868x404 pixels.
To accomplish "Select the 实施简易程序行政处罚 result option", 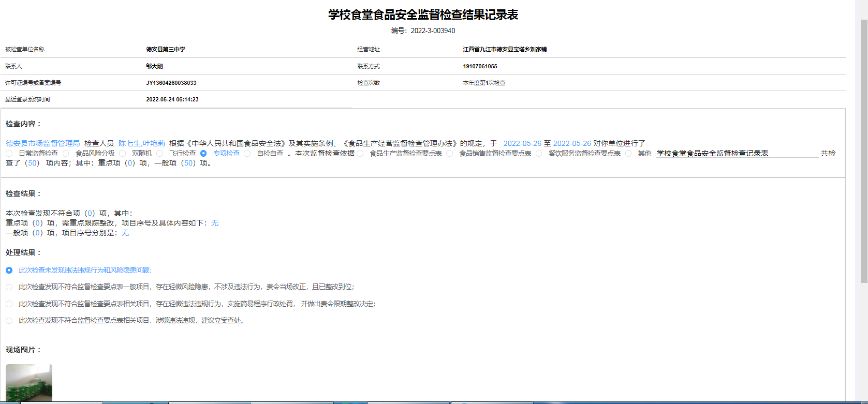I will click(x=9, y=304).
